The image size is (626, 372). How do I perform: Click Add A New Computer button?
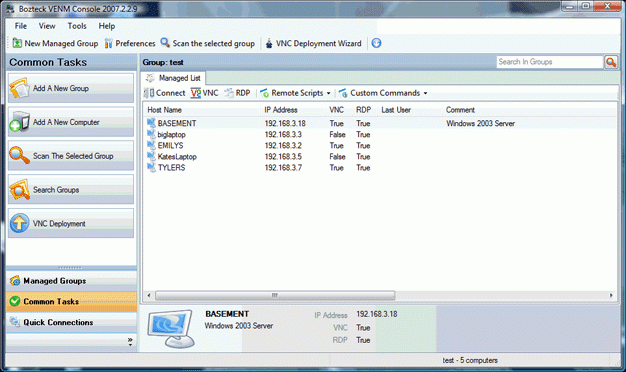pyautogui.click(x=71, y=122)
